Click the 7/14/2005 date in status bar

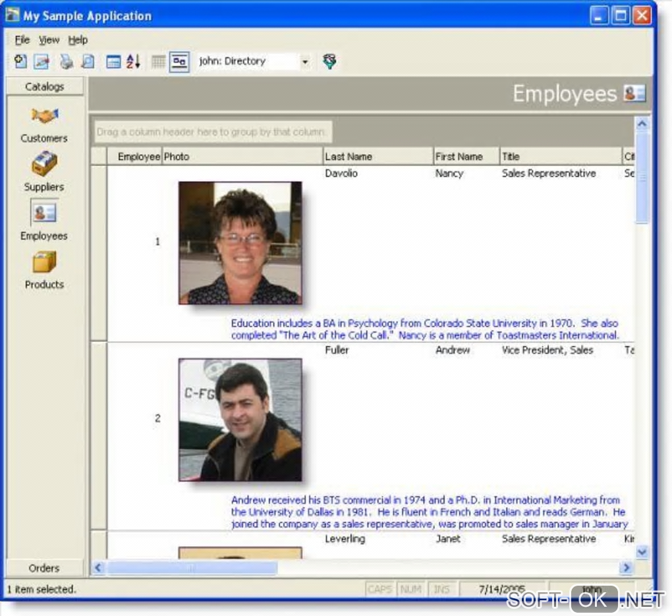click(x=502, y=590)
